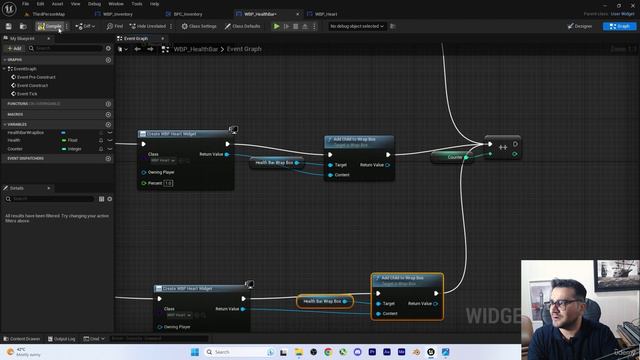This screenshot has height=360, width=640.
Task: Click the Details panel search field
Action: point(49,199)
